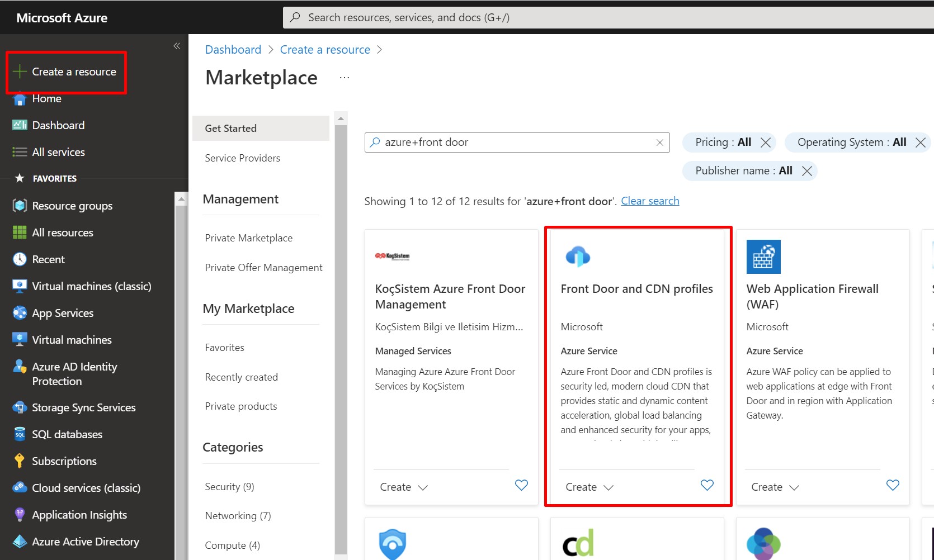
Task: Expand Create dropdown for Front Door and CDN
Action: [x=589, y=487]
